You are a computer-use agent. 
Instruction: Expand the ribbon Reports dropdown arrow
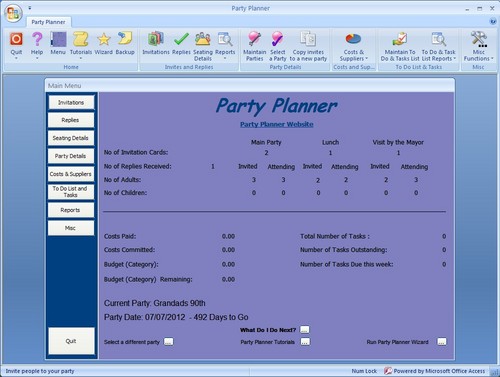coord(225,58)
